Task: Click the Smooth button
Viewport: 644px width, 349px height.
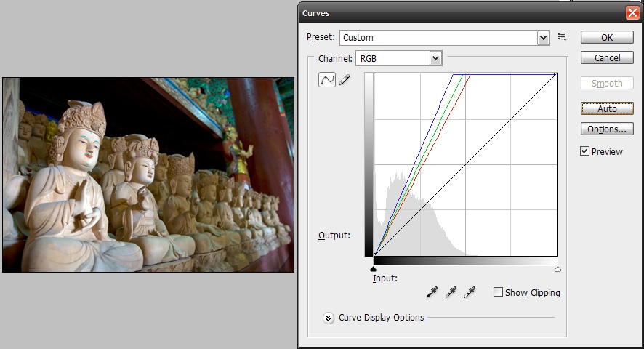Action: (x=607, y=83)
